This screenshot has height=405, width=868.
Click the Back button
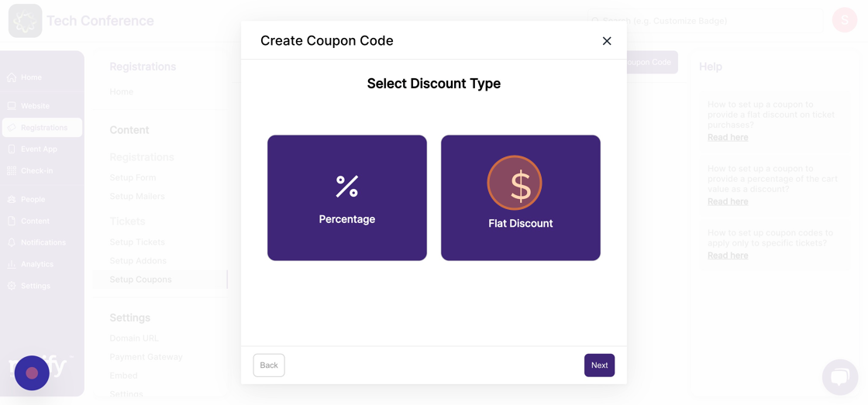[269, 366]
